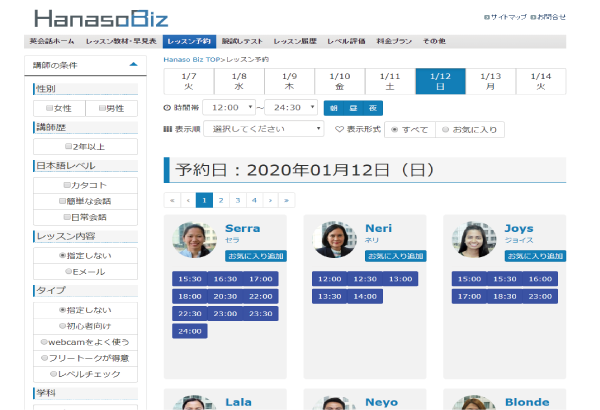This screenshot has width=600, height=410.
Task: Open the end time 24:30 dropdown
Action: 291,108
